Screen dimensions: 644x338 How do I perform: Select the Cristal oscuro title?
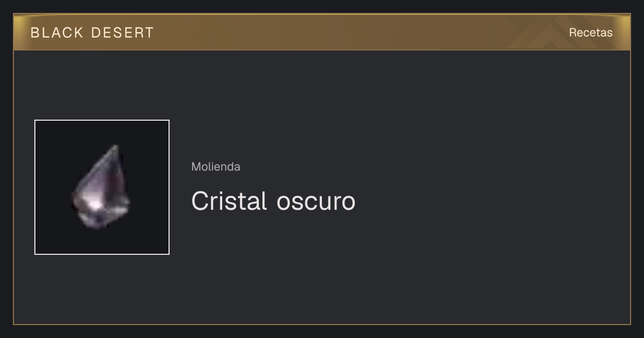click(x=273, y=201)
